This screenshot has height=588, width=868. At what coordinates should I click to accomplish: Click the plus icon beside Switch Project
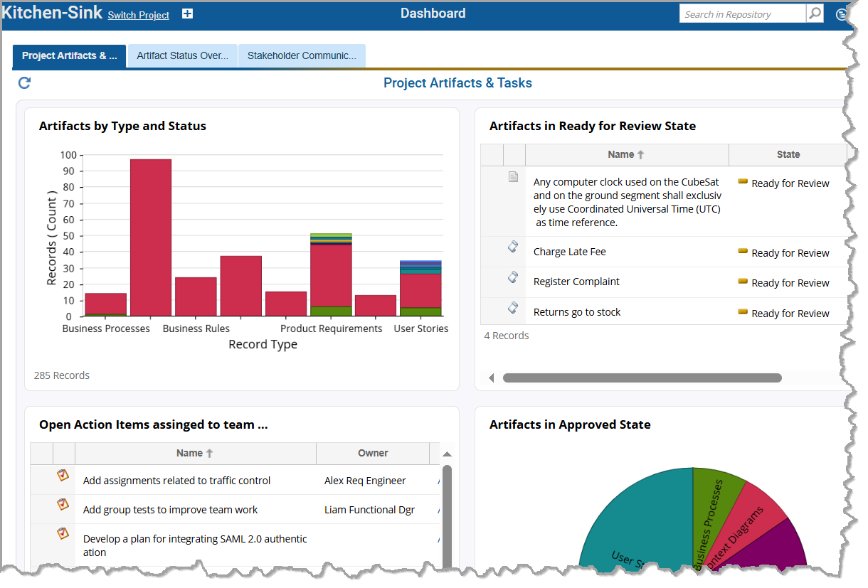[187, 14]
